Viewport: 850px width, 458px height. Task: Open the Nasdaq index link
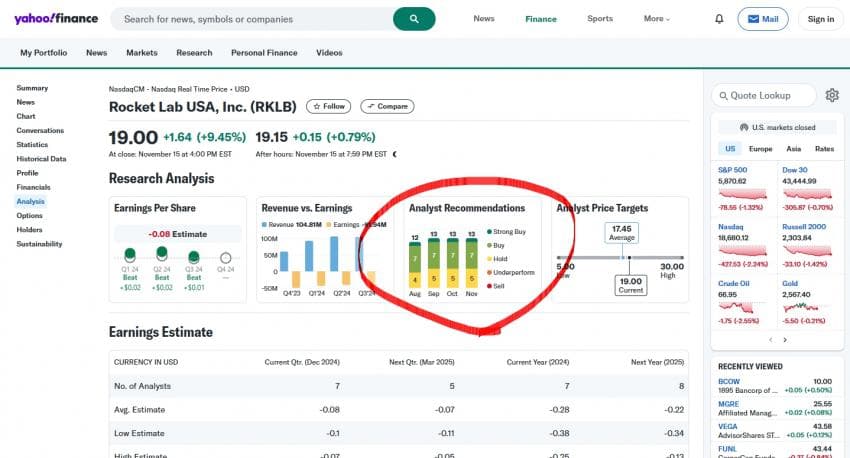coord(731,227)
